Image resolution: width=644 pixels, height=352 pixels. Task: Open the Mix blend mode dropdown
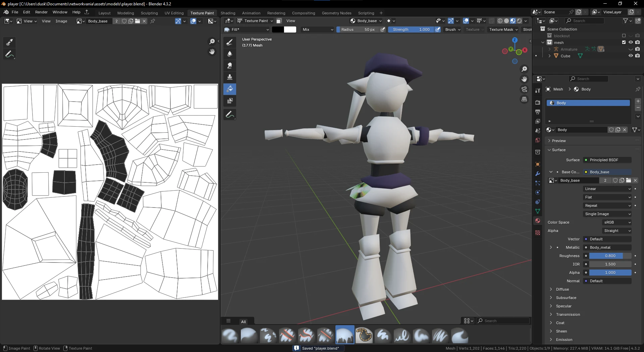pyautogui.click(x=317, y=30)
